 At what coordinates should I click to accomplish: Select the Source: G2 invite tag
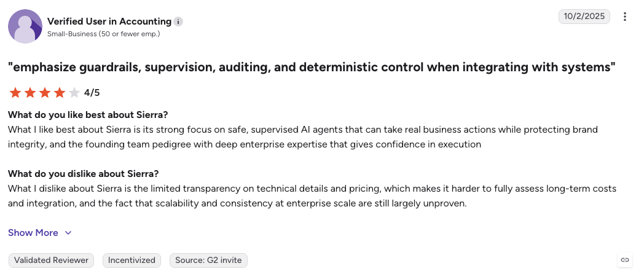209,260
